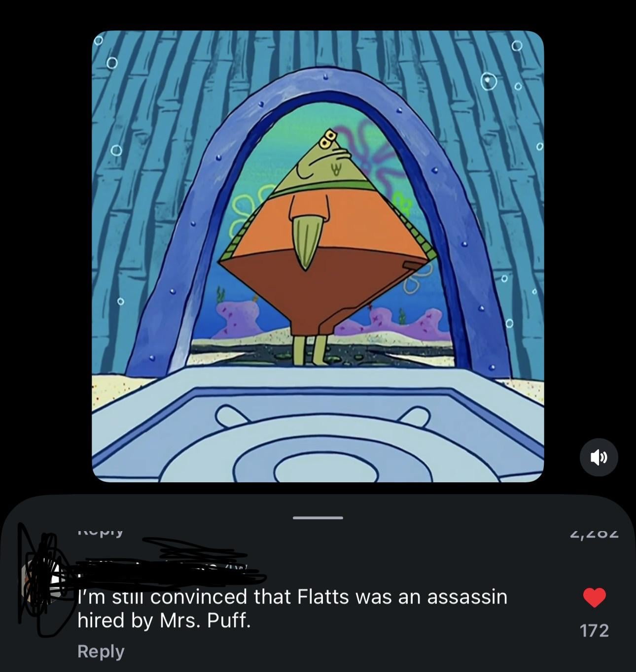
Task: Grab the comment sheet drag handle
Action: [318, 518]
